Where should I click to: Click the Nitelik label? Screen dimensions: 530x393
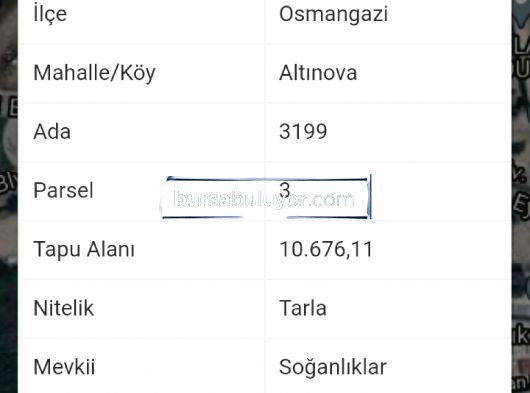64,308
